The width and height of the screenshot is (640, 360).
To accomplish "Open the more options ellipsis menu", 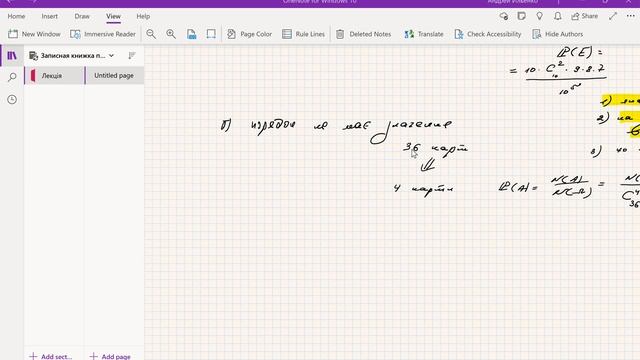I will point(631,16).
